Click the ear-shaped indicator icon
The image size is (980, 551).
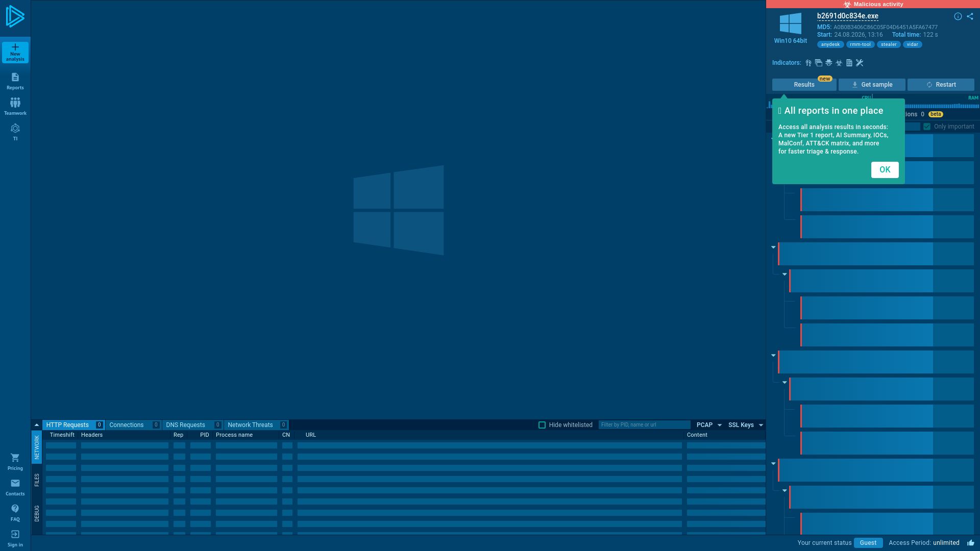pyautogui.click(x=808, y=63)
